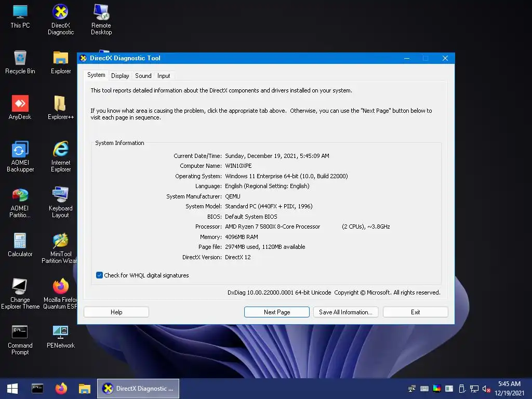Viewport: 532px width, 399px height.
Task: Click the Standard PC system model value
Action: [269, 206]
